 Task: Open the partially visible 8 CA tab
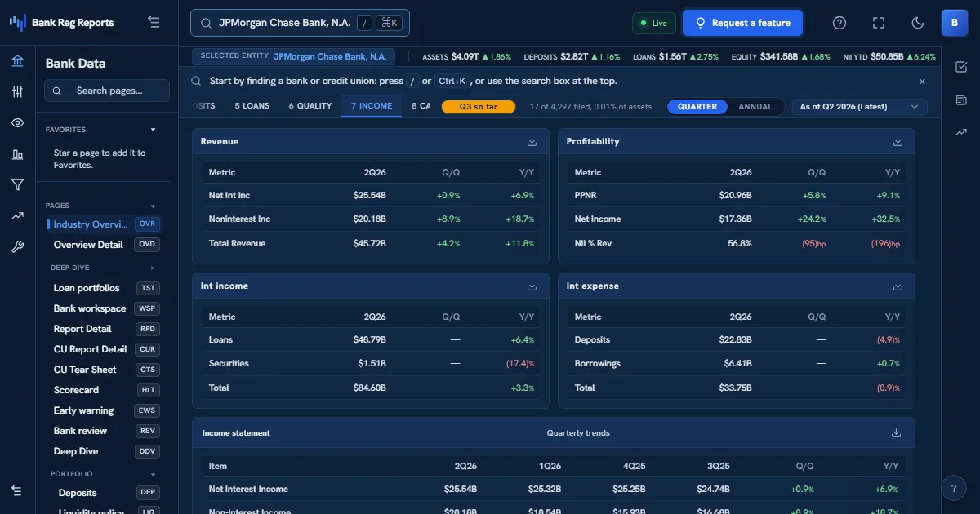click(420, 106)
